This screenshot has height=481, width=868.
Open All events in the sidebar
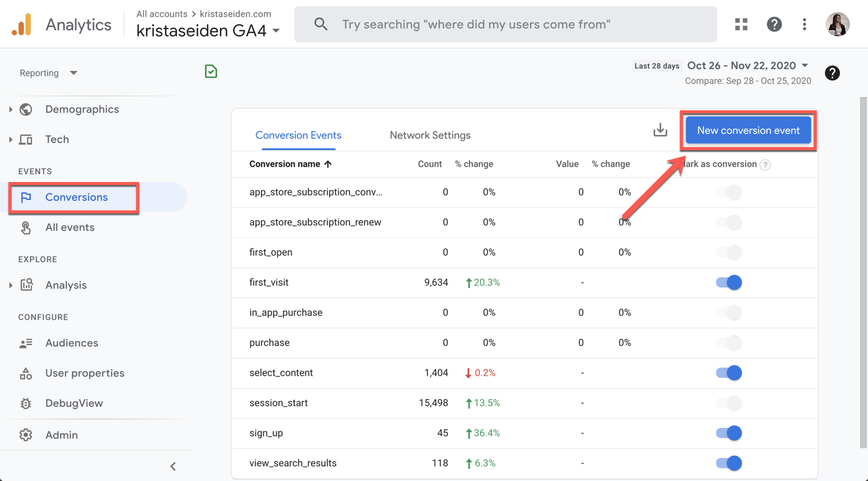(69, 227)
